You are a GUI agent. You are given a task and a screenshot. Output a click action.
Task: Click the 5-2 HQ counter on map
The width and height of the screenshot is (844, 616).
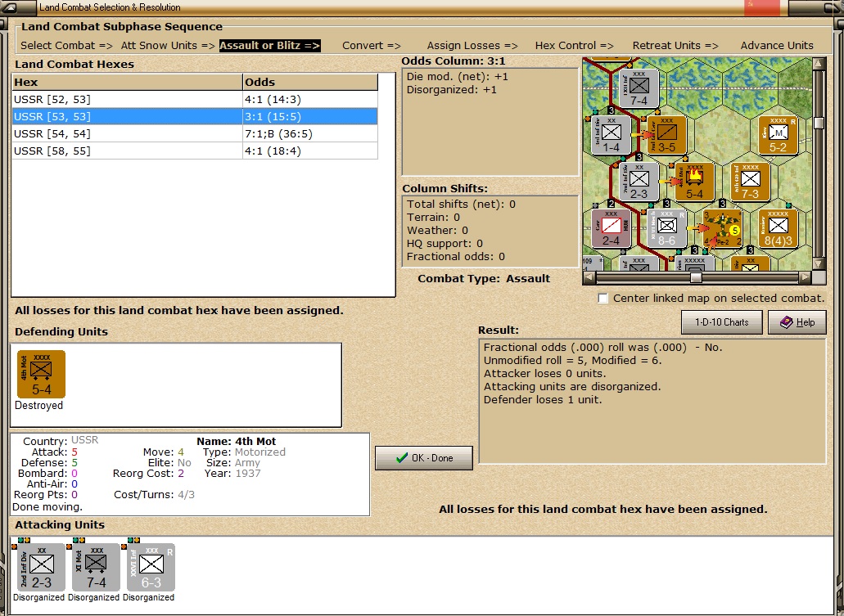click(778, 135)
